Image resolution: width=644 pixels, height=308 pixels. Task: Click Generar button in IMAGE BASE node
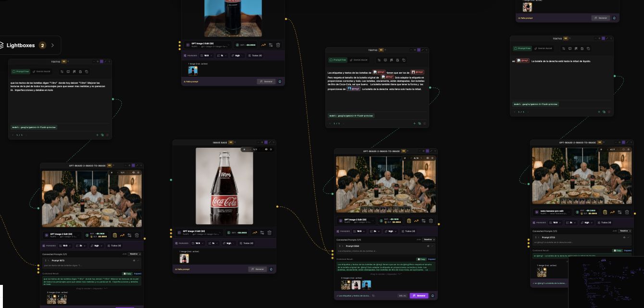(x=258, y=269)
